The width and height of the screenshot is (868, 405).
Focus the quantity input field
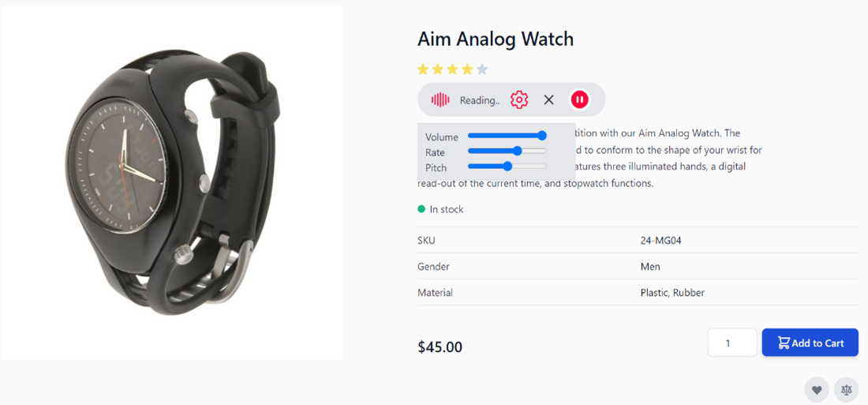point(732,343)
